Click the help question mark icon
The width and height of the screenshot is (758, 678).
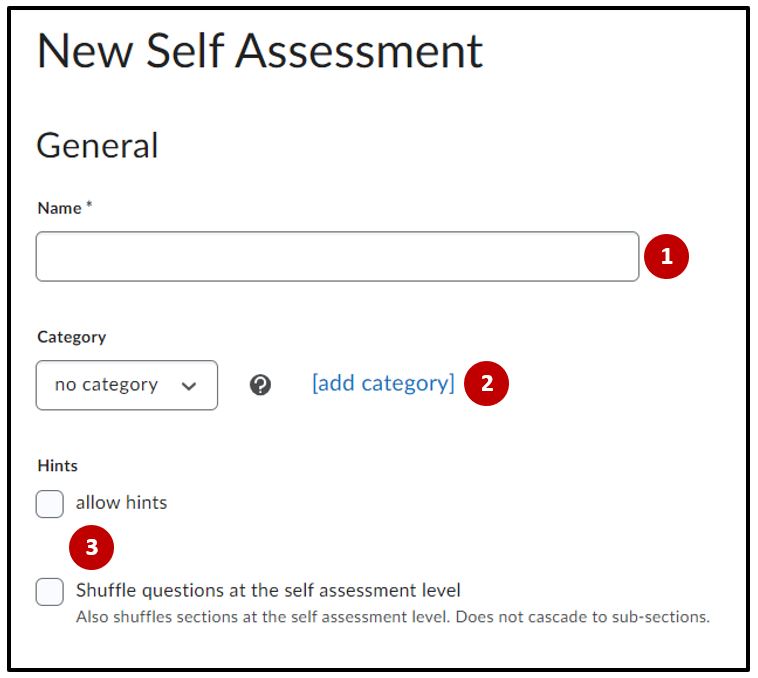(260, 385)
